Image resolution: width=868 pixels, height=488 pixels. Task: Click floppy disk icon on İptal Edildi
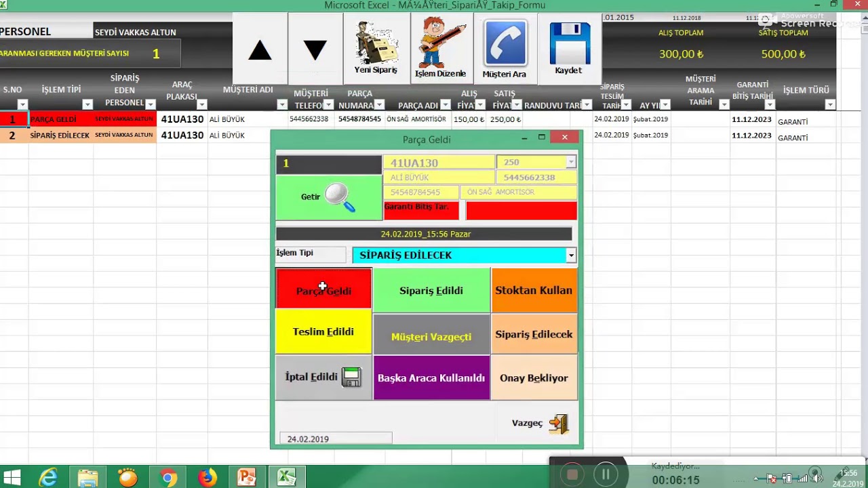pos(351,378)
